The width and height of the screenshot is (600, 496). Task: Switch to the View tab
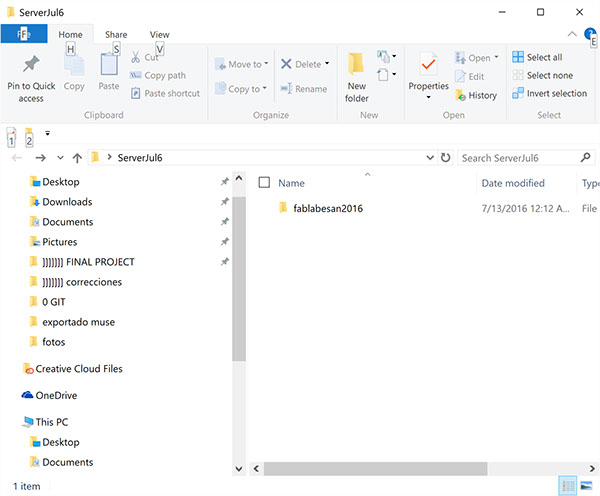(159, 34)
